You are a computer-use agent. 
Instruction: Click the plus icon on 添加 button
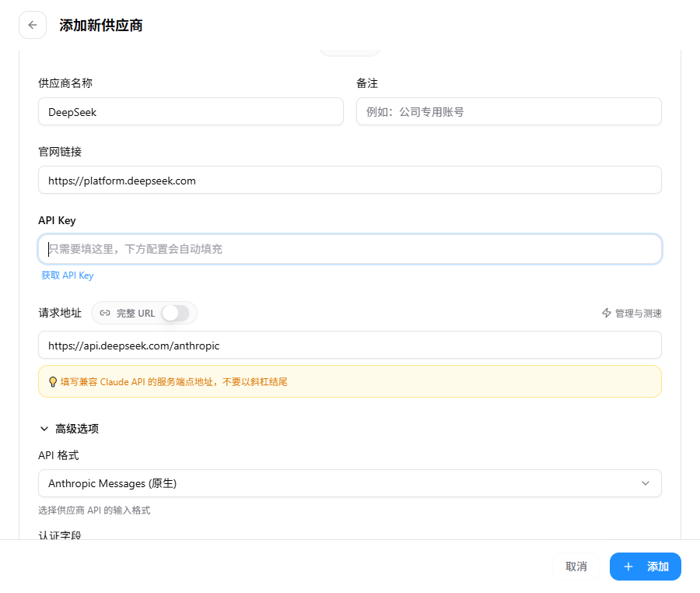coord(628,567)
